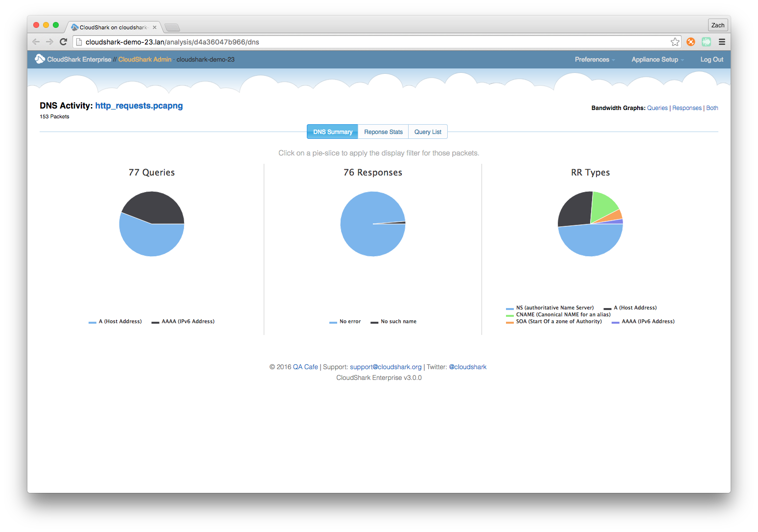Toggle A (Host Address) legend under Queries
The image size is (758, 532).
click(115, 322)
